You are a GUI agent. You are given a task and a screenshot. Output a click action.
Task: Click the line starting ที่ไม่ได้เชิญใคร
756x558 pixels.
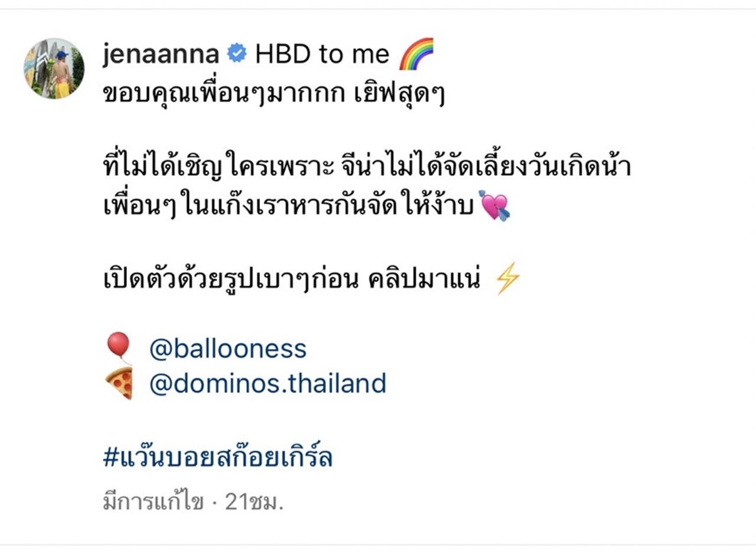coord(367,167)
